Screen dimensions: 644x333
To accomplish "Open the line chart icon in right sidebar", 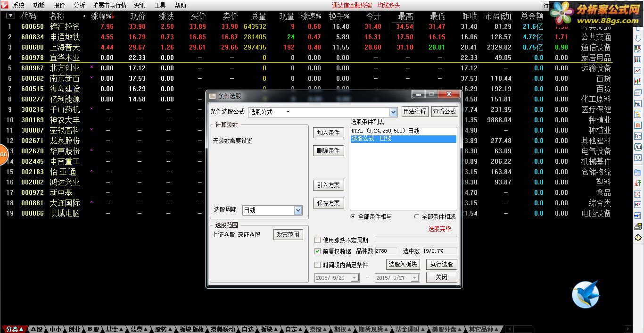I will [638, 70].
